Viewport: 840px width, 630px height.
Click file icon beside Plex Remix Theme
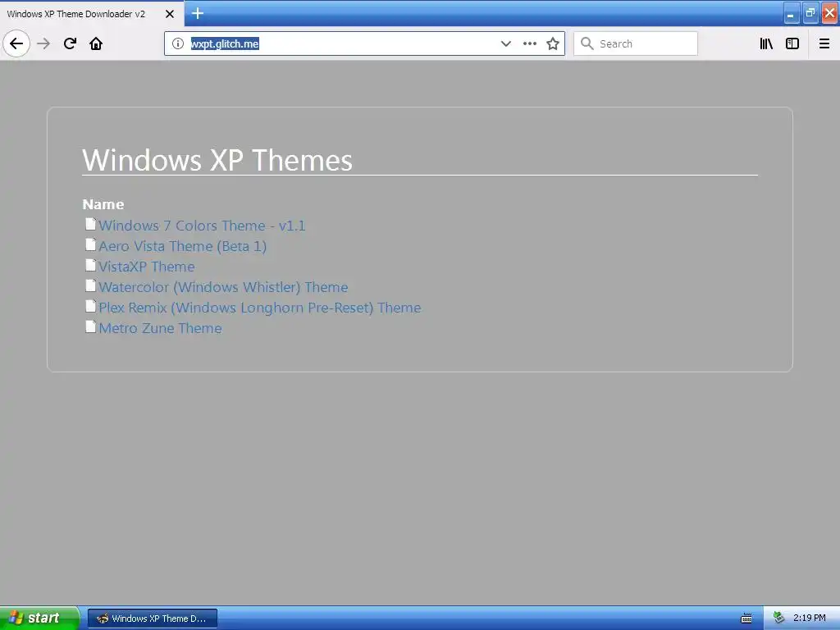point(90,306)
